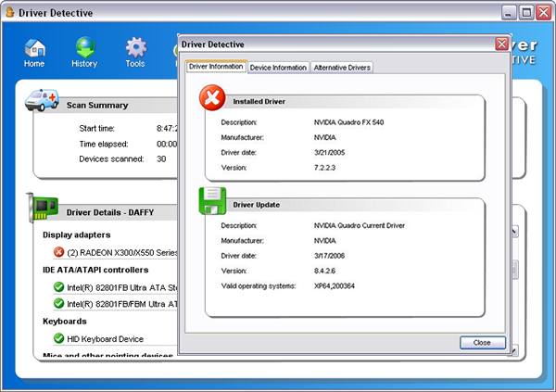556x392 pixels.
Task: Click the NVIDIA Quadro FX 540 description
Action: [x=349, y=122]
